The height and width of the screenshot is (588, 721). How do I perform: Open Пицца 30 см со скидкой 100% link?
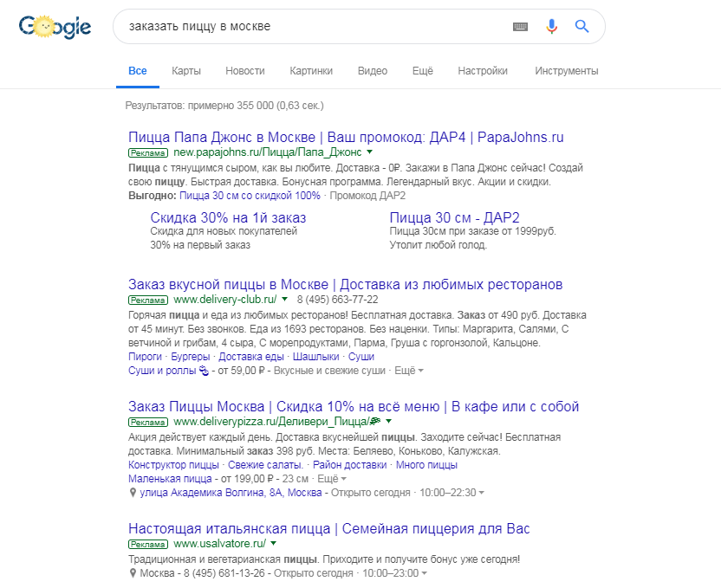click(x=250, y=196)
